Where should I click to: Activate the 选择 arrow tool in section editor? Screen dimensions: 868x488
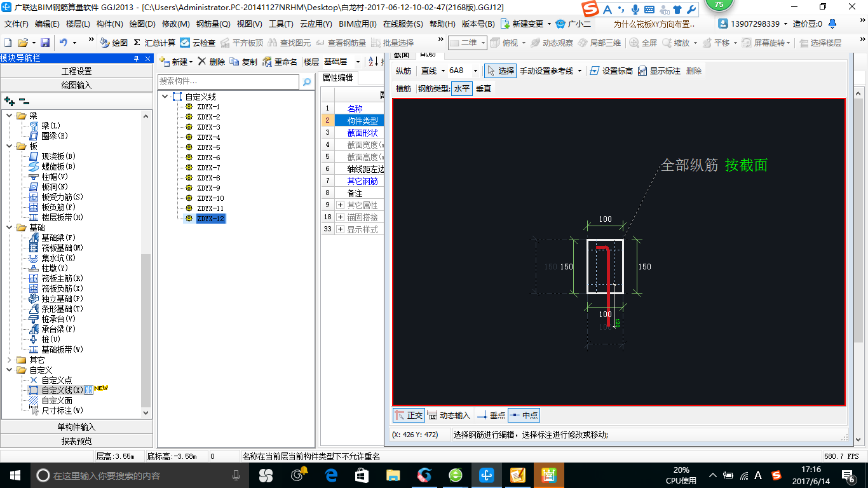click(500, 71)
